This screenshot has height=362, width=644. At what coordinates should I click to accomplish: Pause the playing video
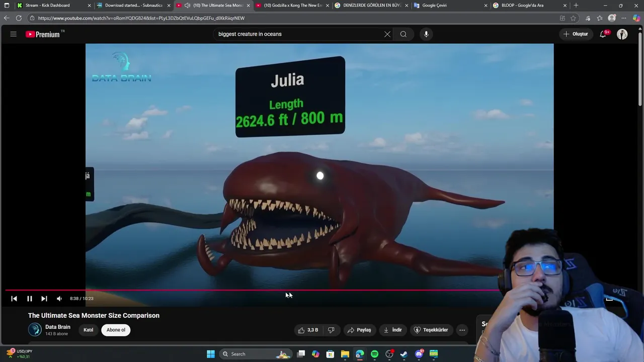pos(30,299)
